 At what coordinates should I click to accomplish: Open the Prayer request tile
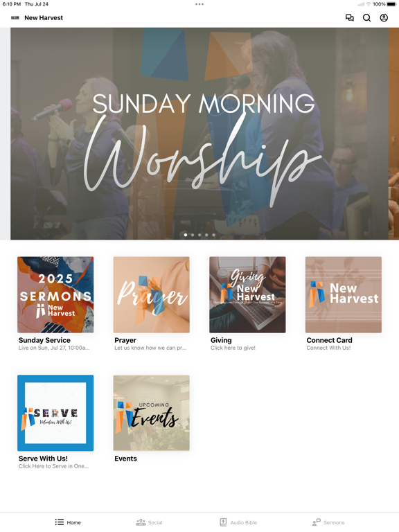(151, 294)
